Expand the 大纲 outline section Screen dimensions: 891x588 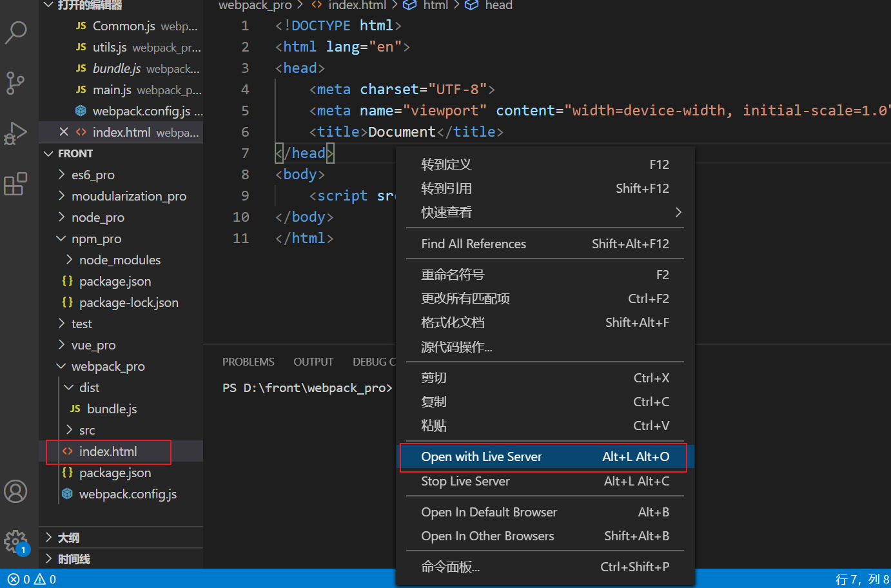coord(48,538)
